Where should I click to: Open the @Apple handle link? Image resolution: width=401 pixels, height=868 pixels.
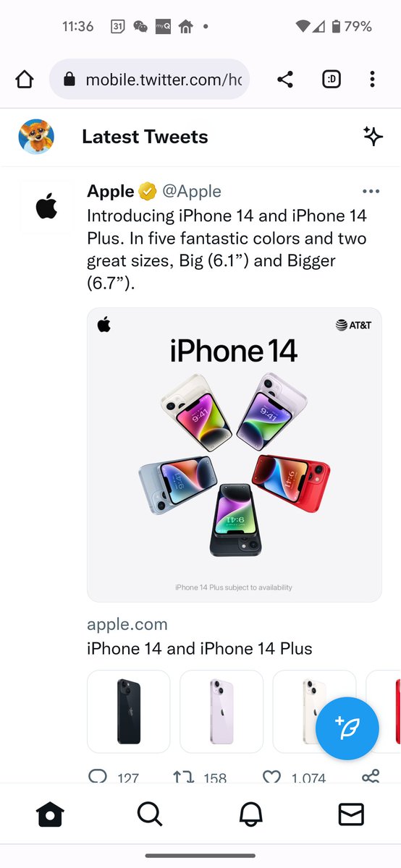(x=192, y=191)
